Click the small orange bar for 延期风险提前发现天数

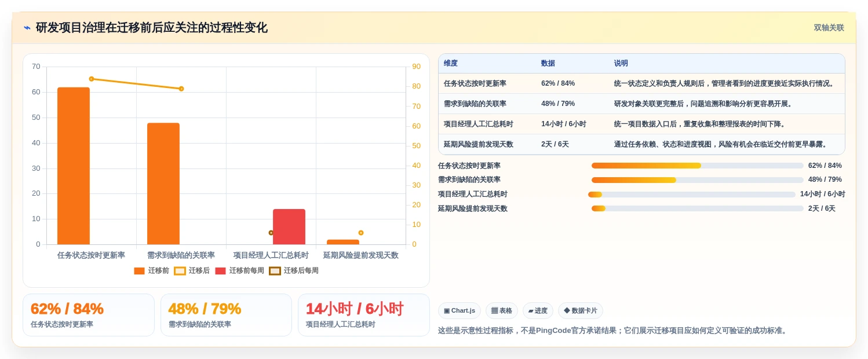click(343, 242)
